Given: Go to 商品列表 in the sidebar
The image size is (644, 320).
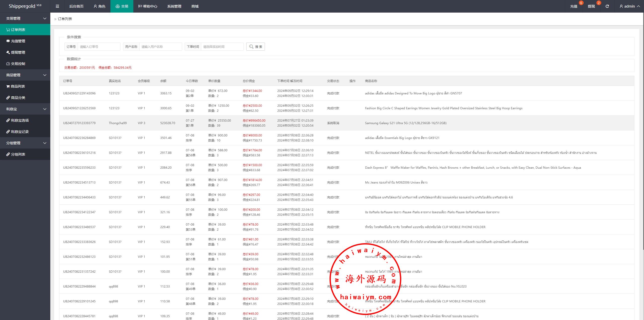Looking at the screenshot, I should click(x=18, y=86).
